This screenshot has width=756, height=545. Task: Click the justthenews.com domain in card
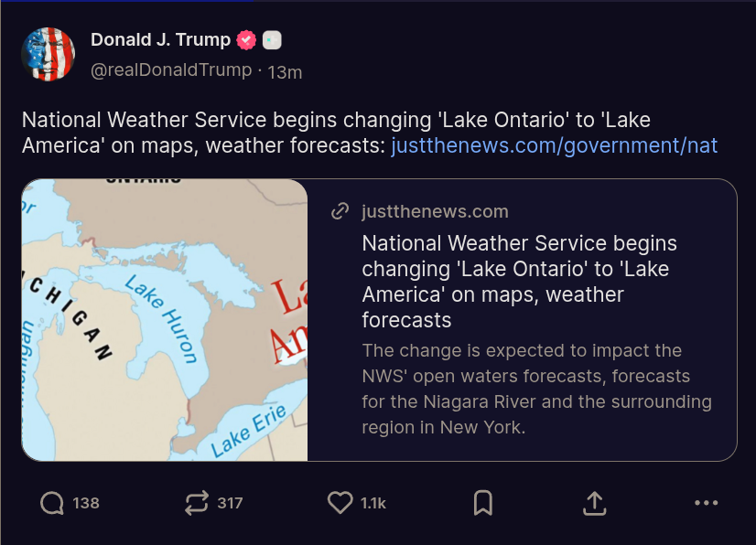pyautogui.click(x=435, y=211)
